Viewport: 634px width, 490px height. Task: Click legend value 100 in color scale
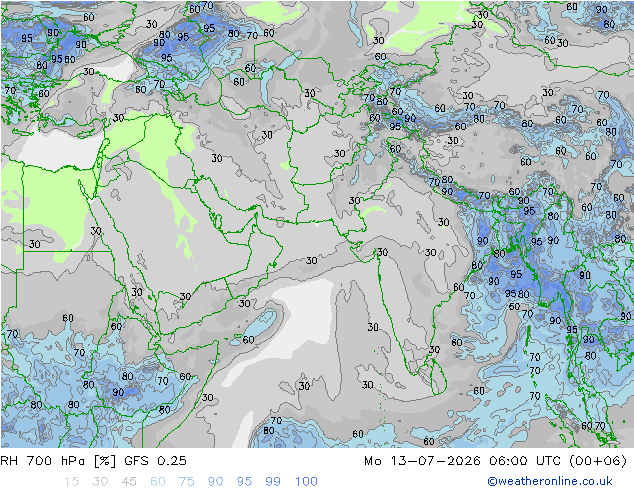click(x=306, y=481)
